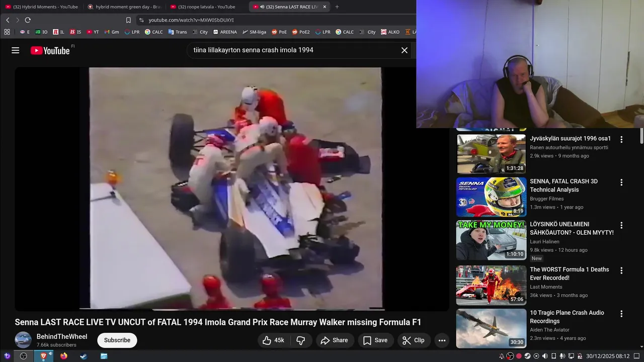Open site information icon beside URL
Screen dimensions: 644x362
click(141, 20)
